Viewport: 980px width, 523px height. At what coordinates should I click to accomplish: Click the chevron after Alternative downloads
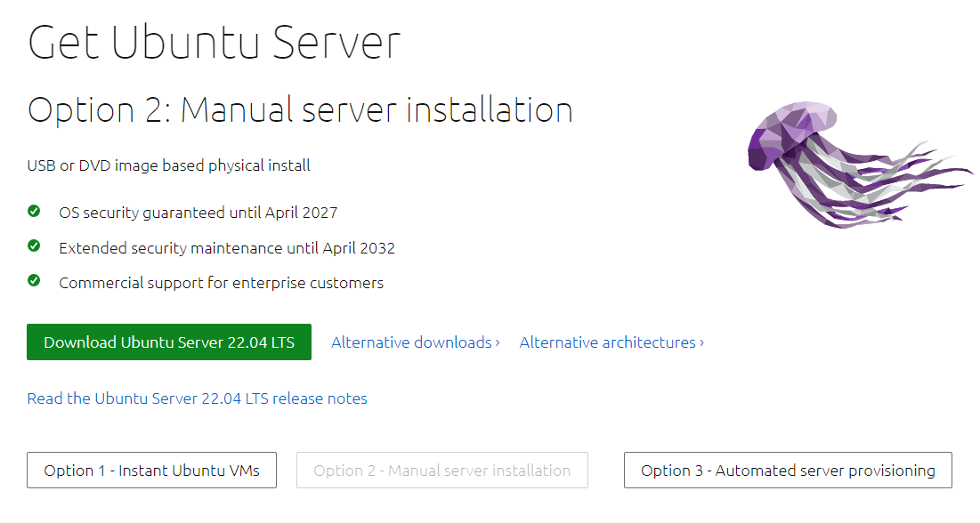pos(498,342)
